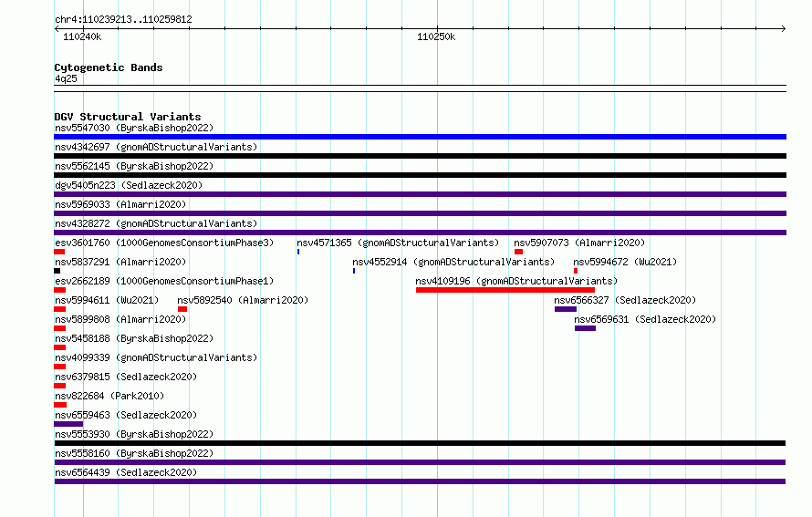Click nsv5553930 (ByrskaBishop2022) label
The height and width of the screenshot is (517, 812).
point(134,434)
